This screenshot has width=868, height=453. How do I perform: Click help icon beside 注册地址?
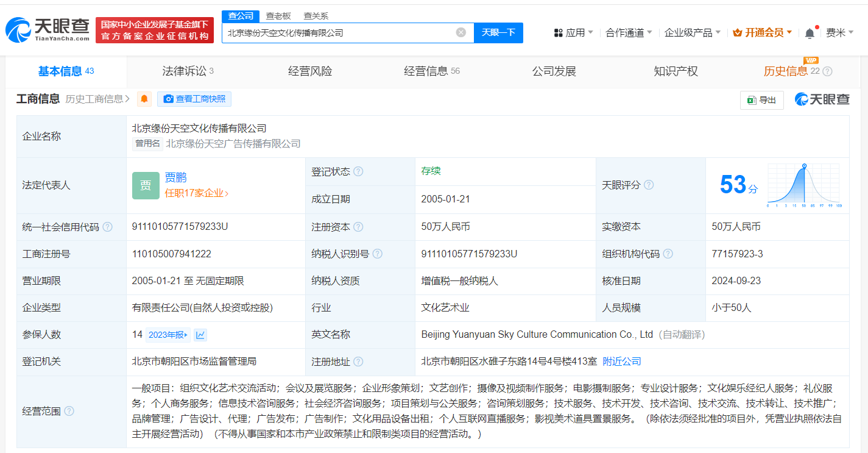[358, 362]
